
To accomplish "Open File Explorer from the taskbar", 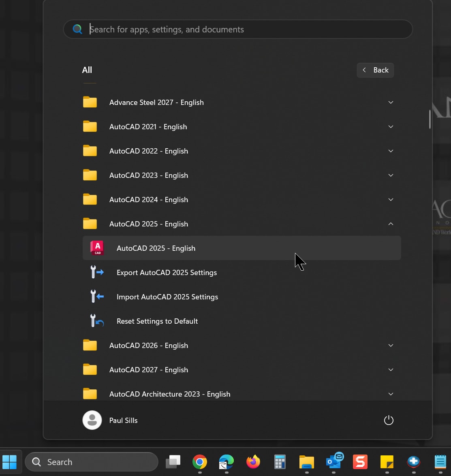I will [x=307, y=462].
